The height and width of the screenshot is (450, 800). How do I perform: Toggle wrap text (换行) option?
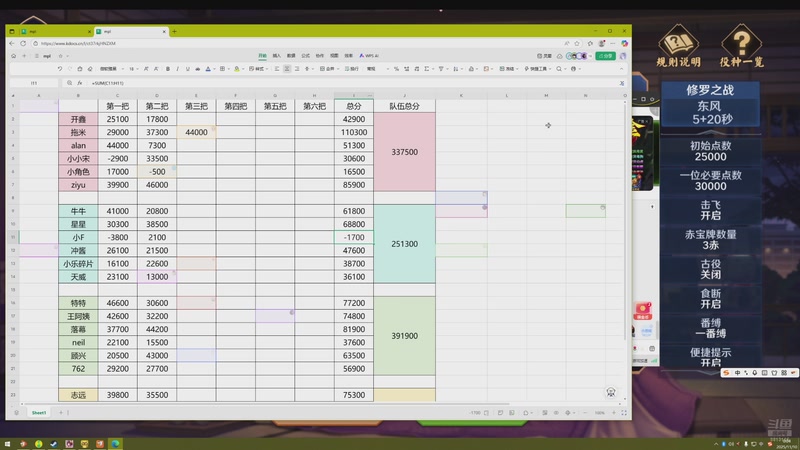[352, 69]
